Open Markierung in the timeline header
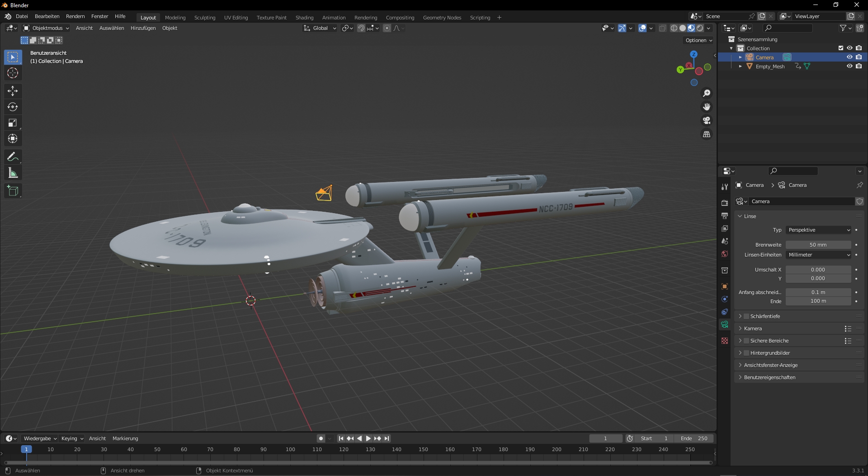This screenshot has height=476, width=868. coord(125,438)
